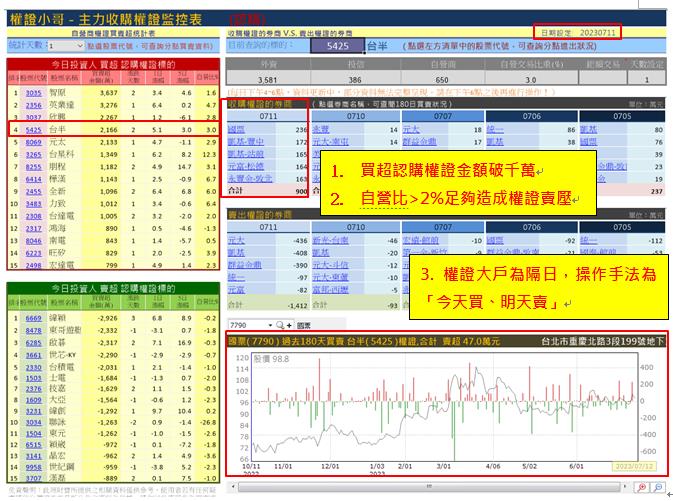Viewport: 673px width, 501px height.
Task: Click broker 元富 under 0711 selling brokers
Action: point(236,290)
